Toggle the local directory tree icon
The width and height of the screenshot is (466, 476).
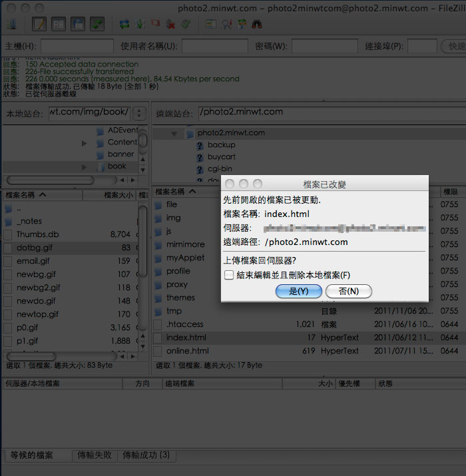click(x=59, y=24)
